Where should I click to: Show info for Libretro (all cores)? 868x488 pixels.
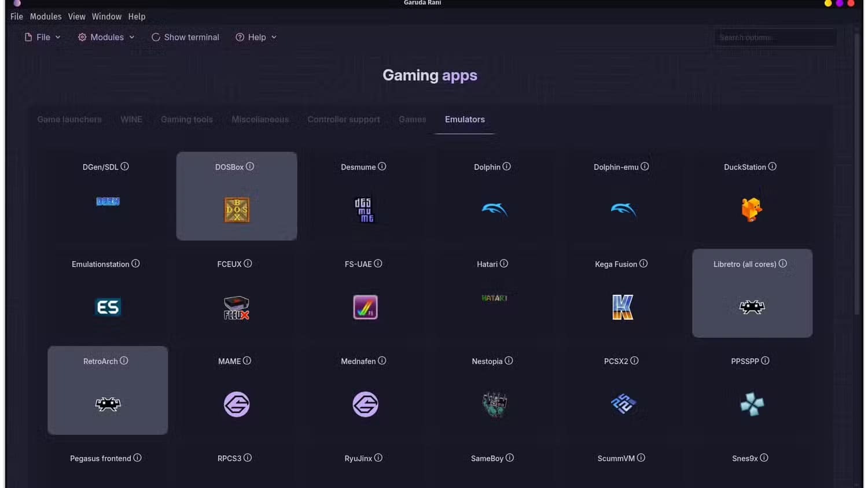[783, 264]
